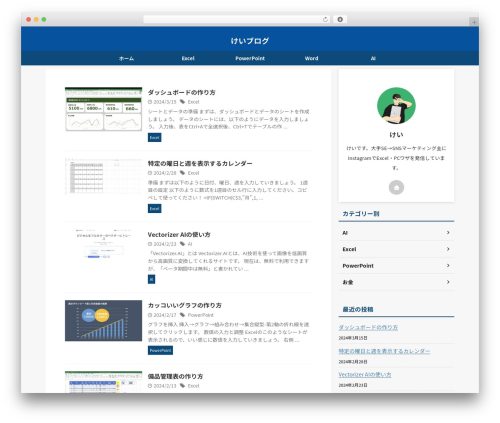The width and height of the screenshot is (500, 423).
Task: Open the Word navigation menu item
Action: 311,58
